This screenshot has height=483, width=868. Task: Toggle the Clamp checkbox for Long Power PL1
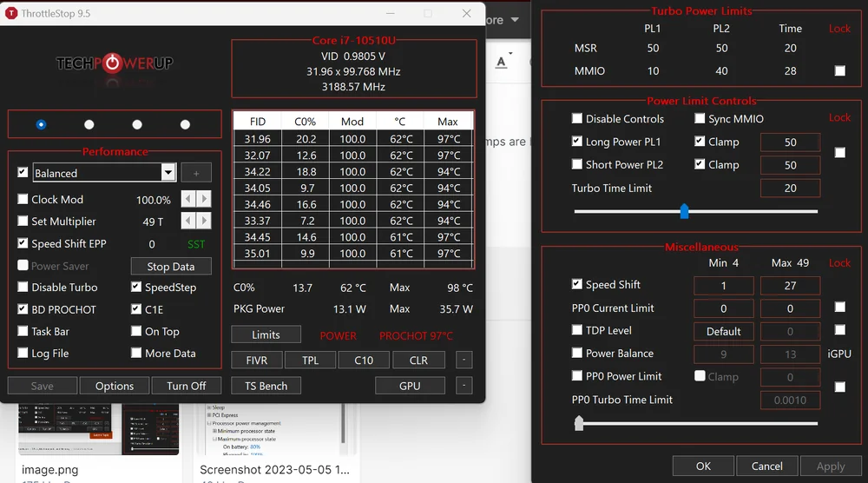pyautogui.click(x=700, y=142)
